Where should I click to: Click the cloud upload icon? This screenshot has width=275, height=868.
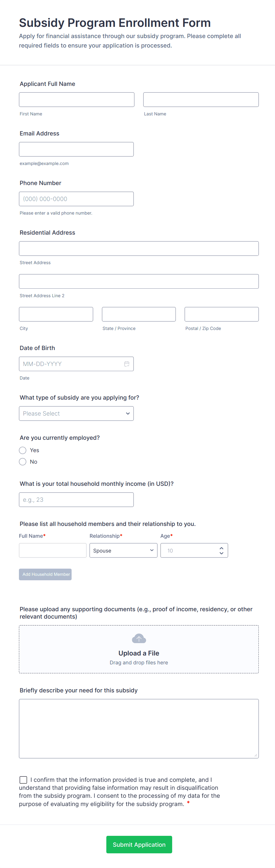coord(139,638)
